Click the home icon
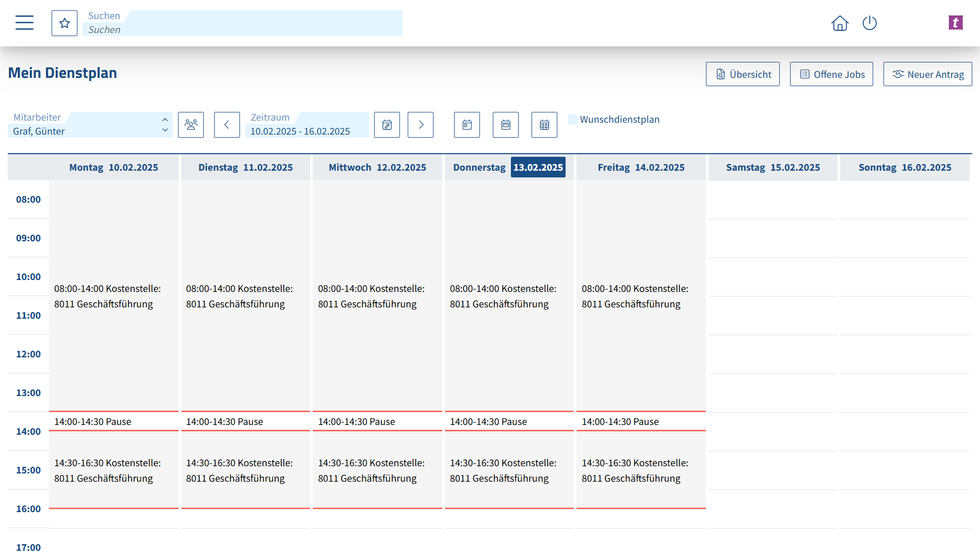Viewport: 980px width, 557px height. 840,23
